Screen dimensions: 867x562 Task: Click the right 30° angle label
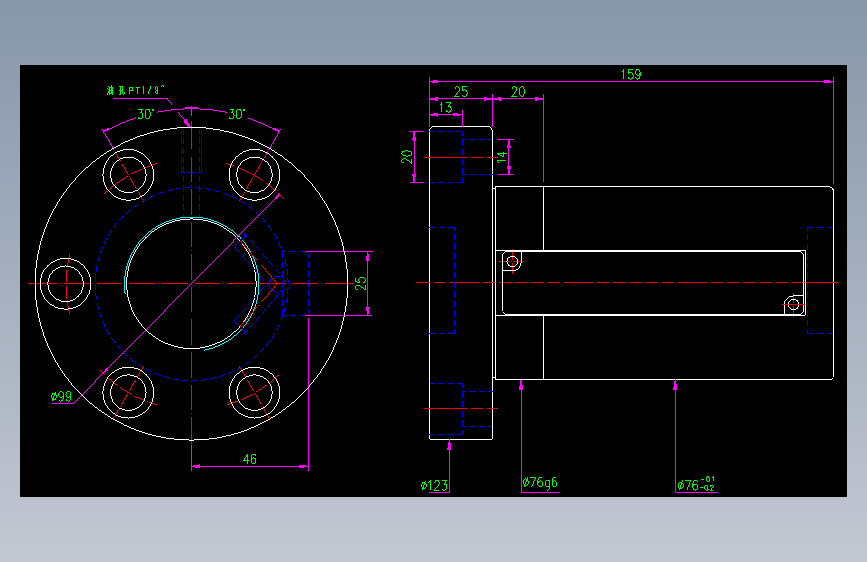click(237, 114)
